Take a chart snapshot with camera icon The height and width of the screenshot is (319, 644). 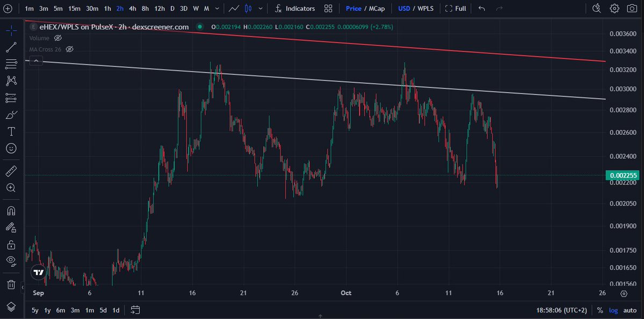pos(632,8)
